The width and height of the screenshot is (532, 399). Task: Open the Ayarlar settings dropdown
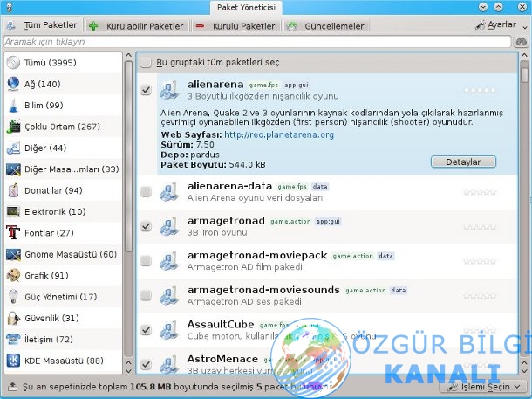495,25
